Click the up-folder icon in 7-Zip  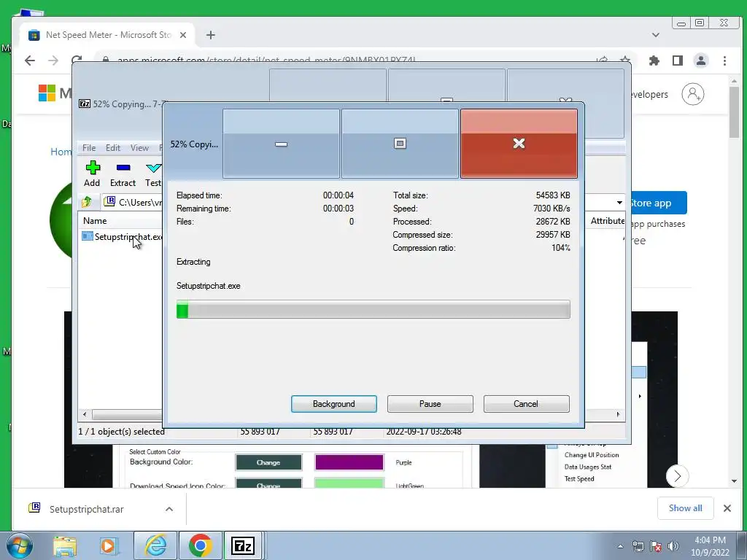click(x=87, y=202)
